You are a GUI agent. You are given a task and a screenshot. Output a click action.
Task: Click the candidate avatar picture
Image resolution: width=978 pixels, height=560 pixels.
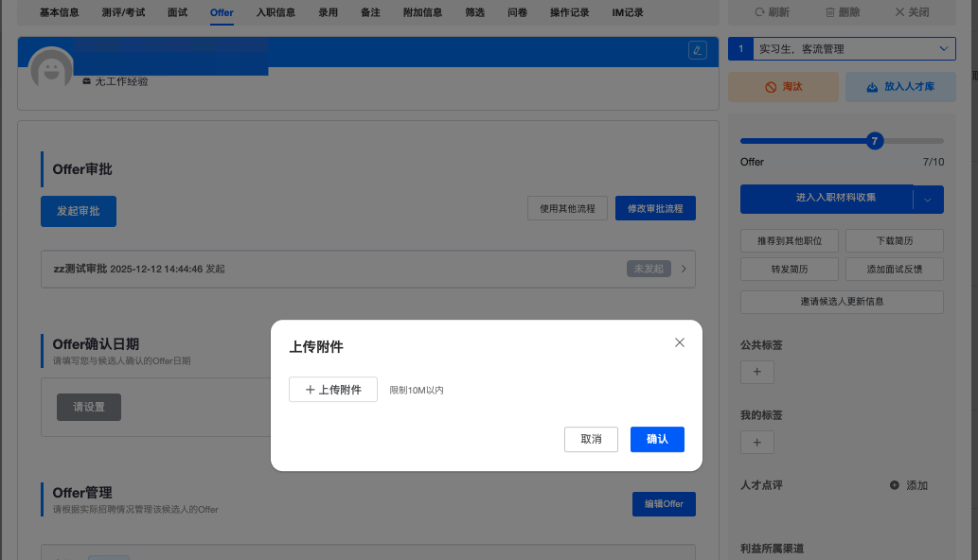51,68
